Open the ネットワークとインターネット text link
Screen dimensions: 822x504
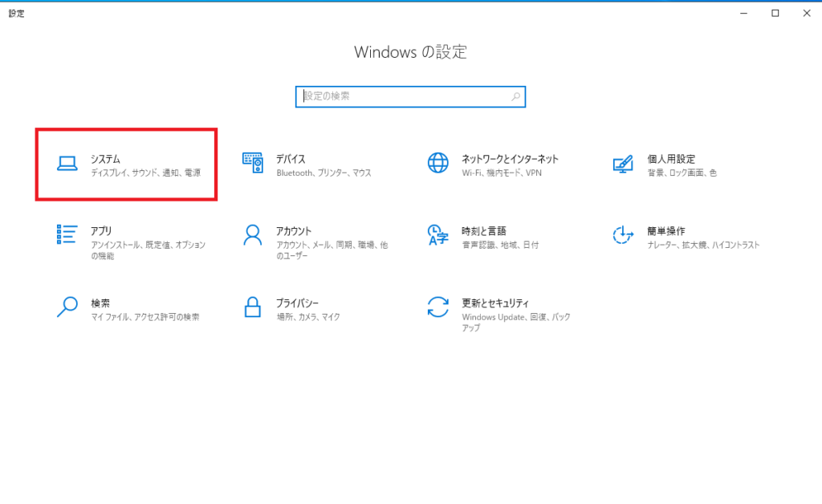(510, 159)
